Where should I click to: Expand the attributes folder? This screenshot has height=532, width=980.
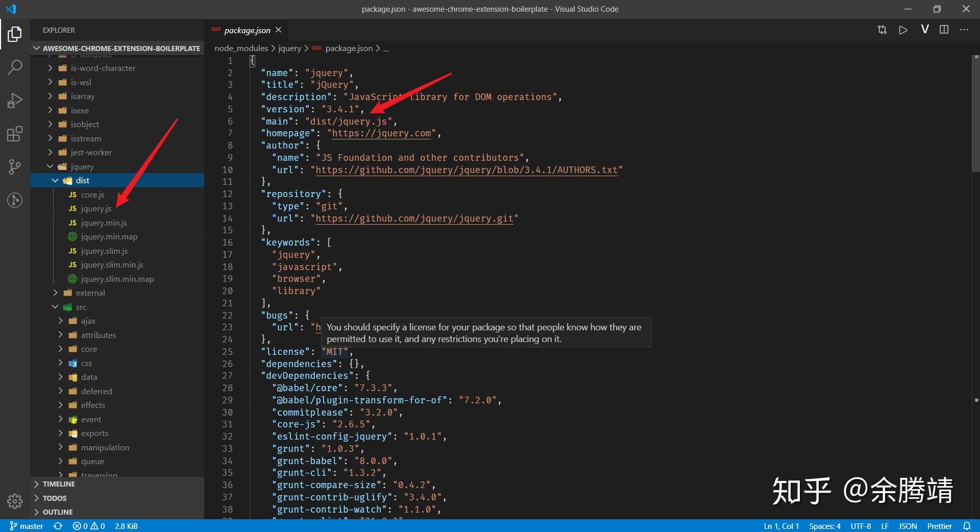click(117, 335)
